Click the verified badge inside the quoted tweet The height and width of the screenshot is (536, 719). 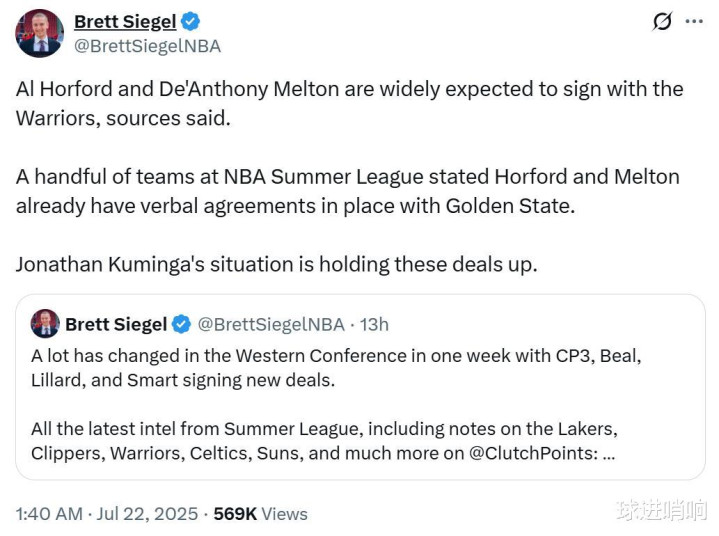tap(181, 324)
